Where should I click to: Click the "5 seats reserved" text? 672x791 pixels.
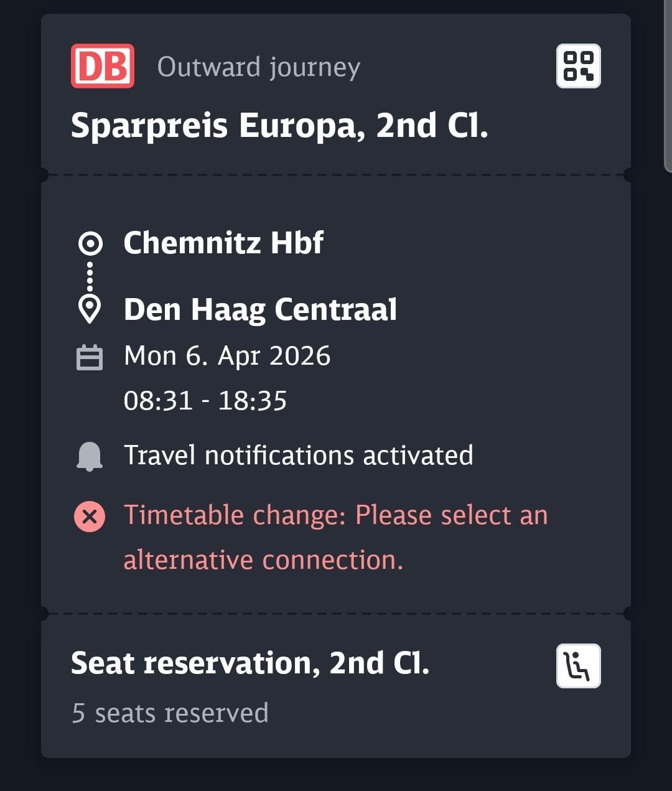pos(170,713)
